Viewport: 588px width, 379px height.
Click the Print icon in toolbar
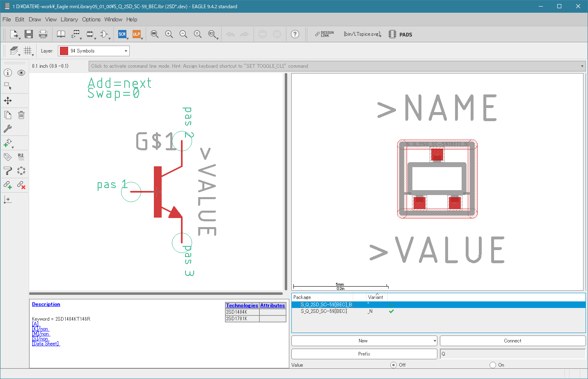pyautogui.click(x=43, y=34)
